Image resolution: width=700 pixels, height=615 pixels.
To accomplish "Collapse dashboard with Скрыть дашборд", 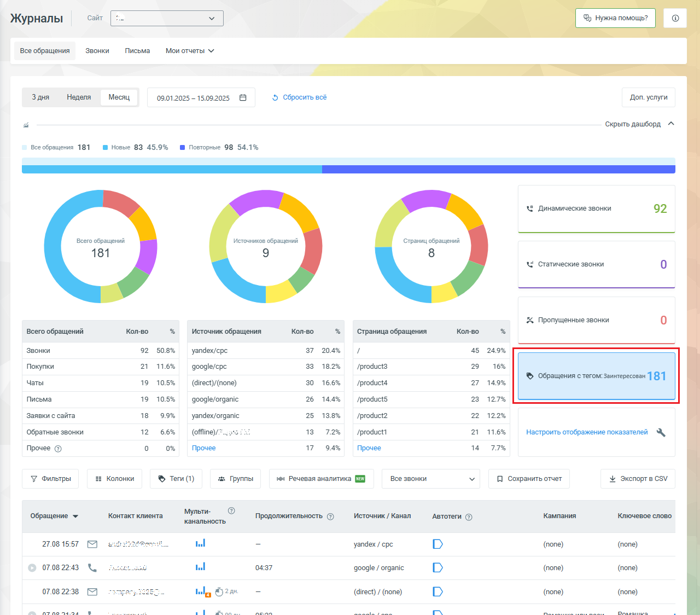I will pos(639,124).
